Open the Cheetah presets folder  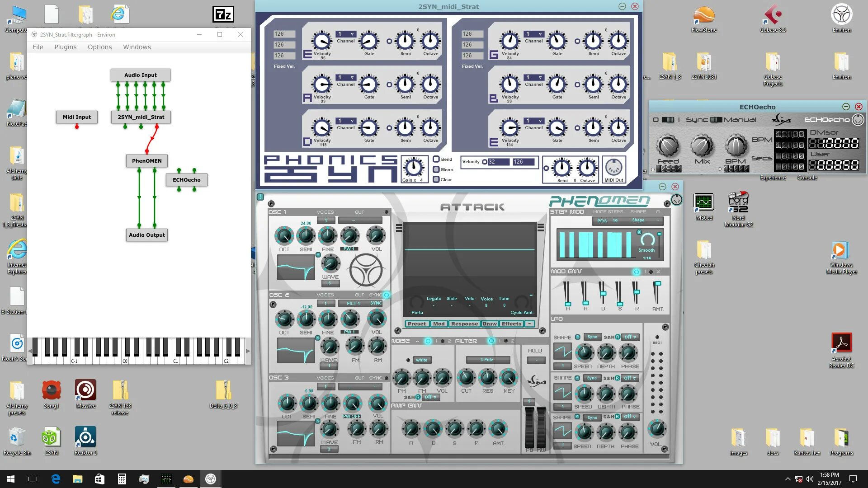coord(704,258)
